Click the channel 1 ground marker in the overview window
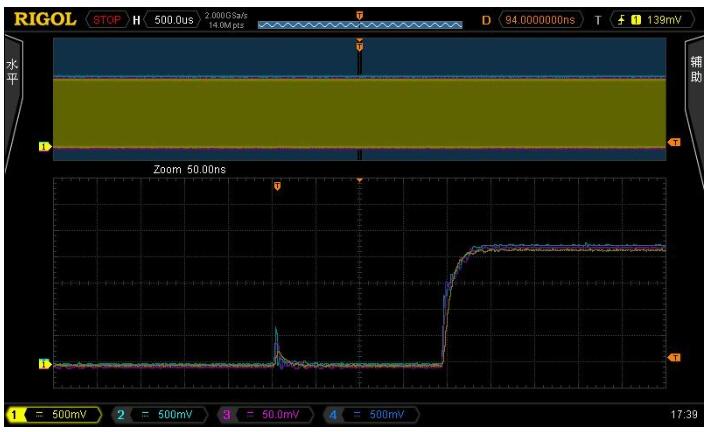The height and width of the screenshot is (432, 708). [x=44, y=146]
